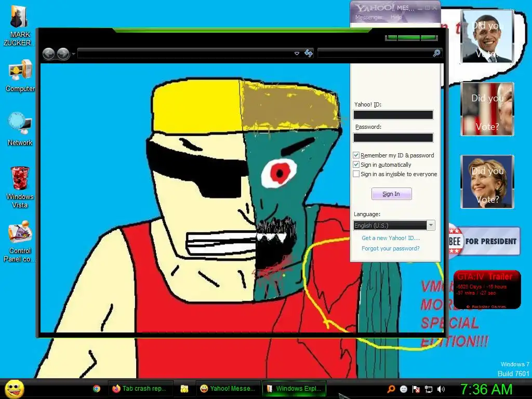Switch to Firefox Tab crash reporter taskbar button
Image resolution: width=532 pixels, height=399 pixels.
tap(140, 389)
